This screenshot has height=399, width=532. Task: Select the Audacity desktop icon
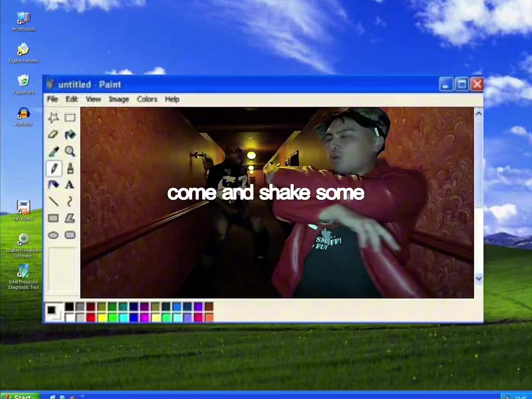(x=24, y=117)
